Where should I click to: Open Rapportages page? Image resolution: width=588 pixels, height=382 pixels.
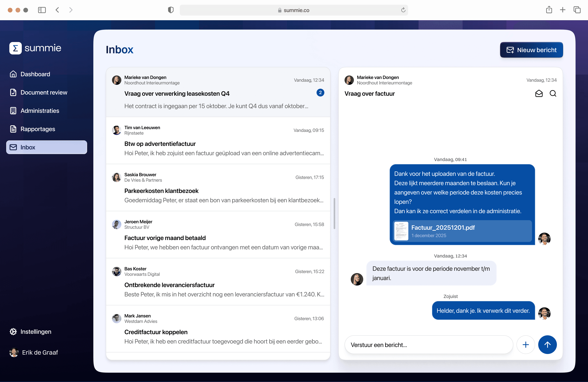click(38, 129)
